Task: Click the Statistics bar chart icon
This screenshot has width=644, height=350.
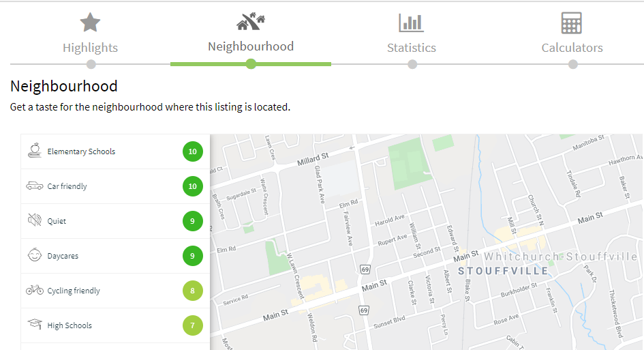Action: tap(411, 23)
